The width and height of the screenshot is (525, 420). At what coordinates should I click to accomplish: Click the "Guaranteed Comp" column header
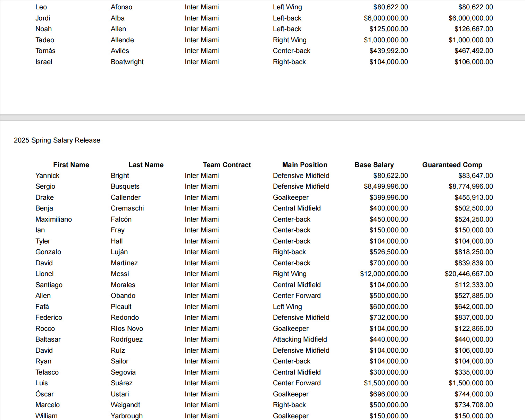coord(452,165)
